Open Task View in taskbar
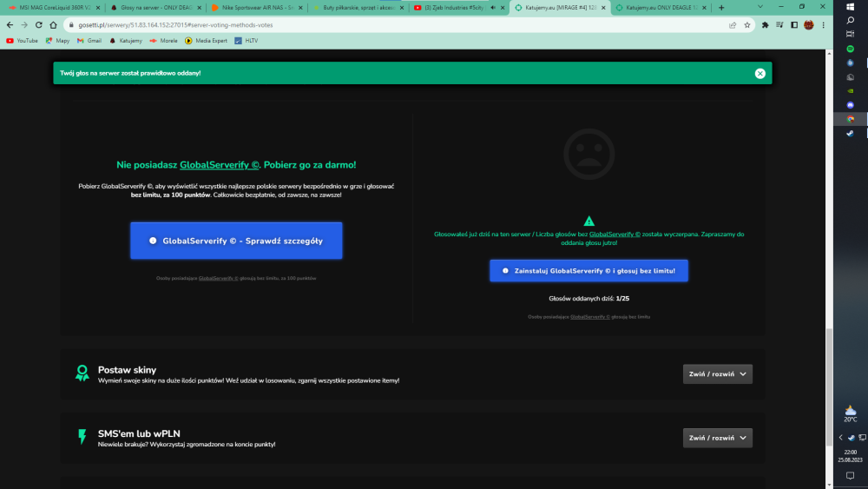This screenshot has height=489, width=868. tap(851, 35)
